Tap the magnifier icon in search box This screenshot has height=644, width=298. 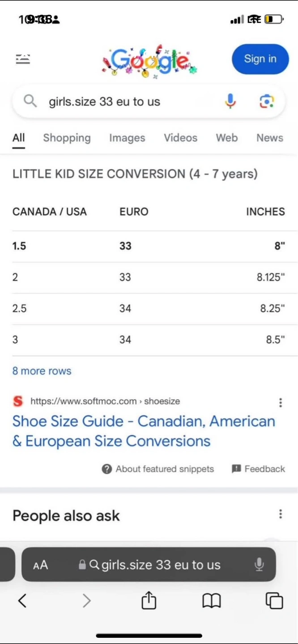tap(30, 102)
